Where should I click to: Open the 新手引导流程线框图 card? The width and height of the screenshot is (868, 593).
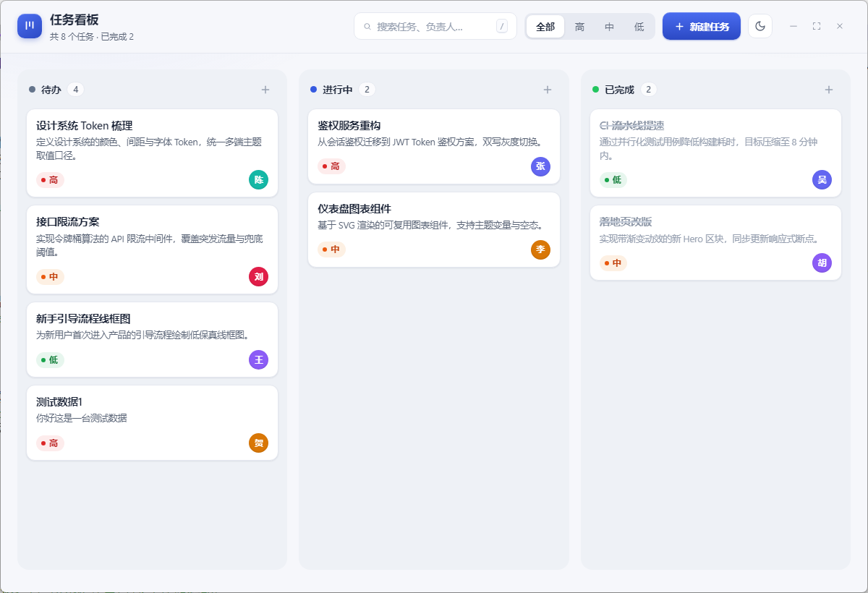152,339
